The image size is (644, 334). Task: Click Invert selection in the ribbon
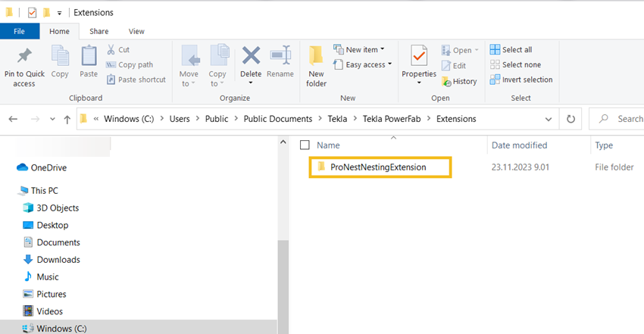tap(521, 80)
